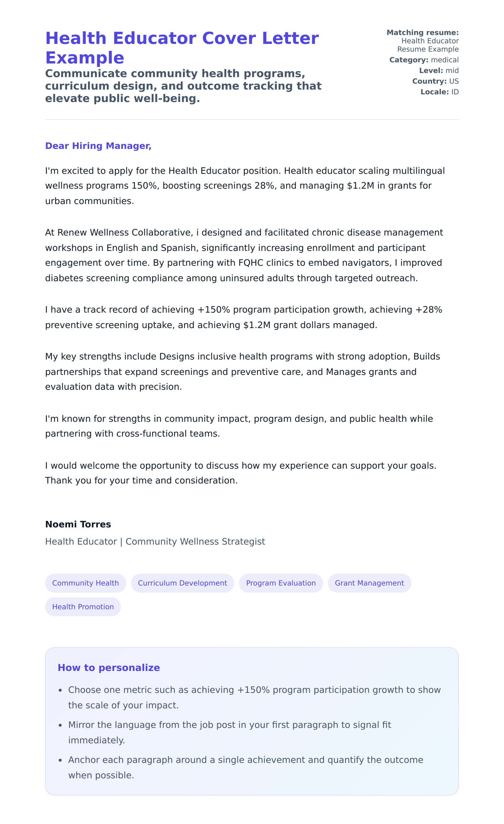This screenshot has height=824, width=504.
Task: Click the "Choose one metric" bullet tip
Action: pos(254,697)
